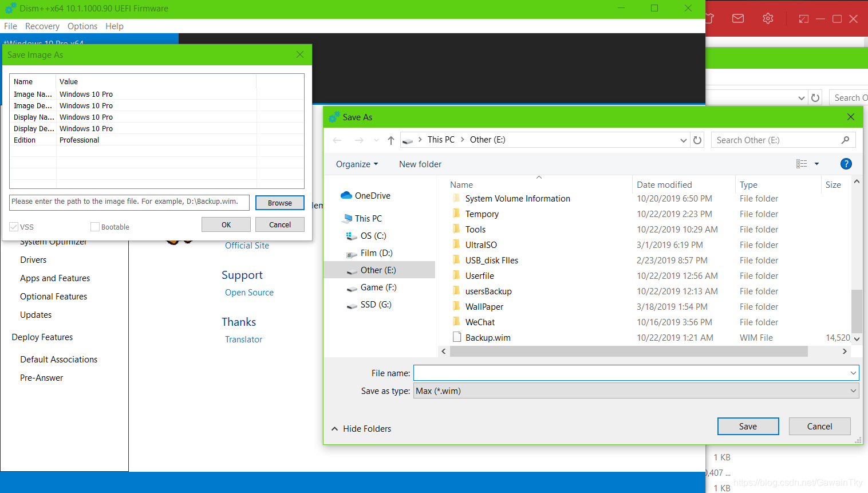The width and height of the screenshot is (868, 493).
Task: Change the file view layout icon
Action: 802,164
